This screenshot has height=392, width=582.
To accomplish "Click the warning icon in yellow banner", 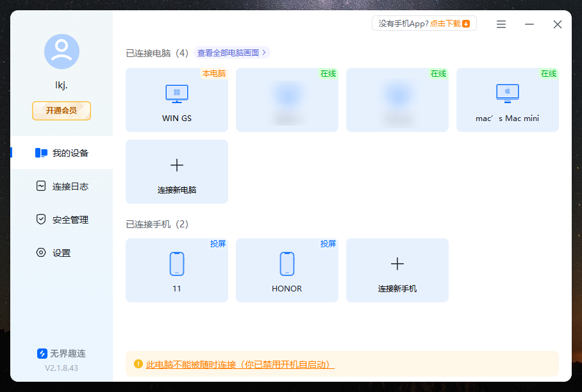I will click(x=138, y=363).
